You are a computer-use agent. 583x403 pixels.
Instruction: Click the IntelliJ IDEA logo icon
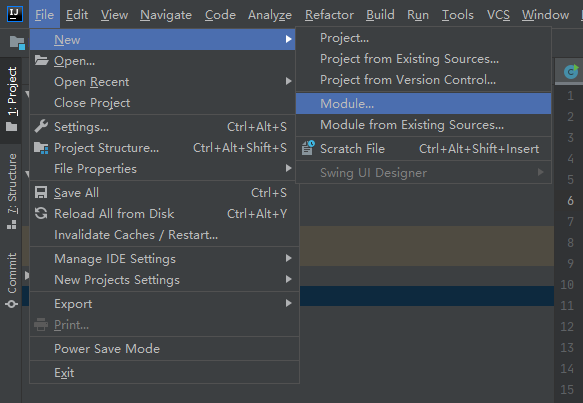coord(15,14)
